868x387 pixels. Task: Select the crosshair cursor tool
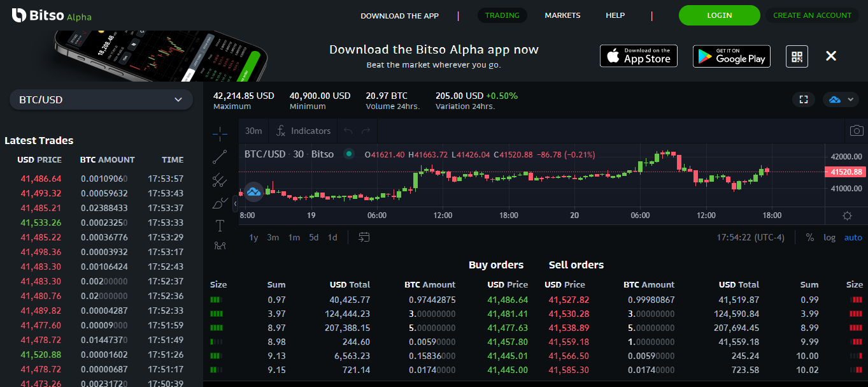220,133
